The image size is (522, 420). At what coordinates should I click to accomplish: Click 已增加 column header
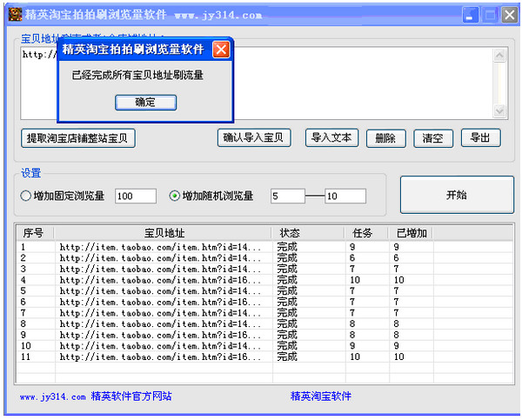(412, 233)
